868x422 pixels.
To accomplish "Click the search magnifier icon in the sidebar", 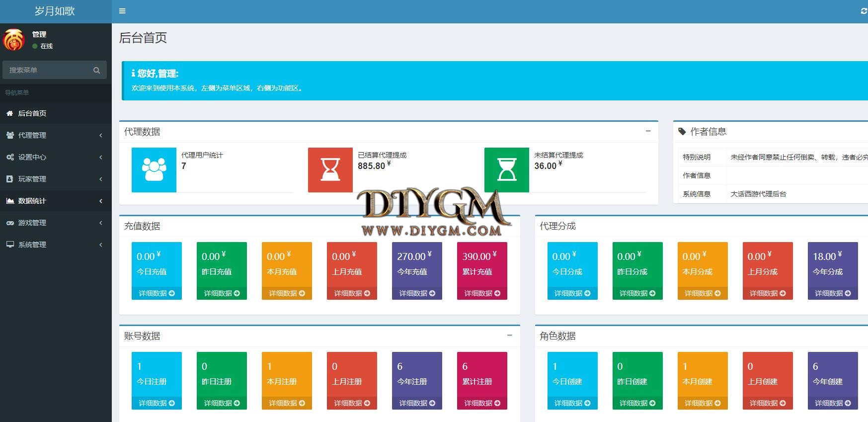I will tap(96, 70).
